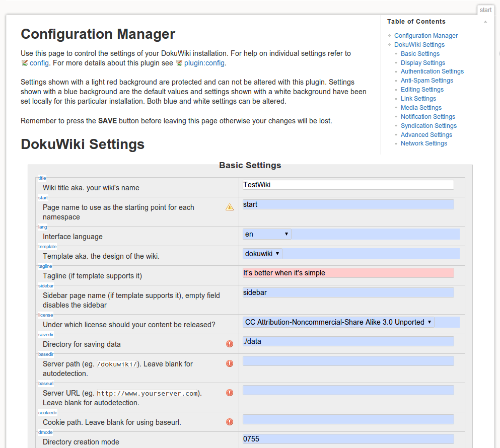500x448 pixels.
Task: Click the small 'savedir' setting key link
Action: click(46, 334)
